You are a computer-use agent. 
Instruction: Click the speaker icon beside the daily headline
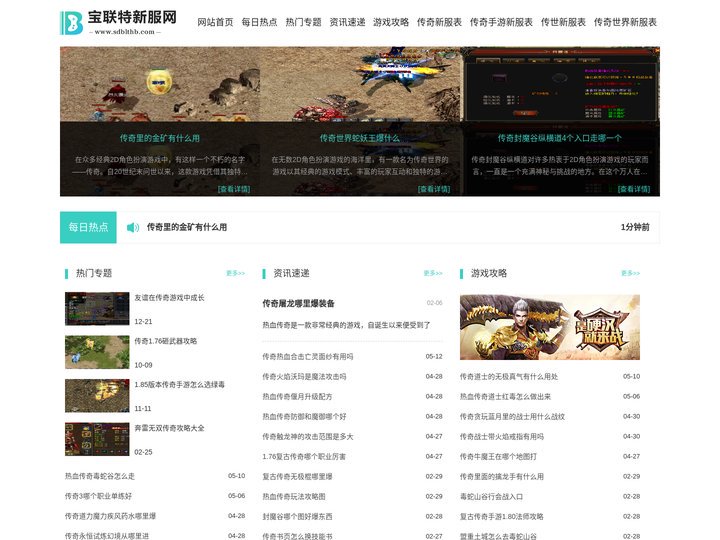(x=133, y=227)
